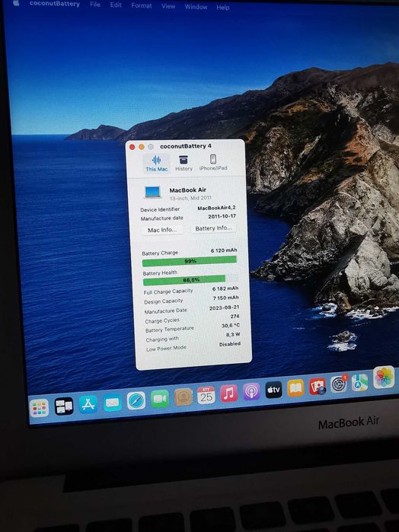Switch to the iPhone/iPad tab
The image size is (399, 532).
point(213,163)
